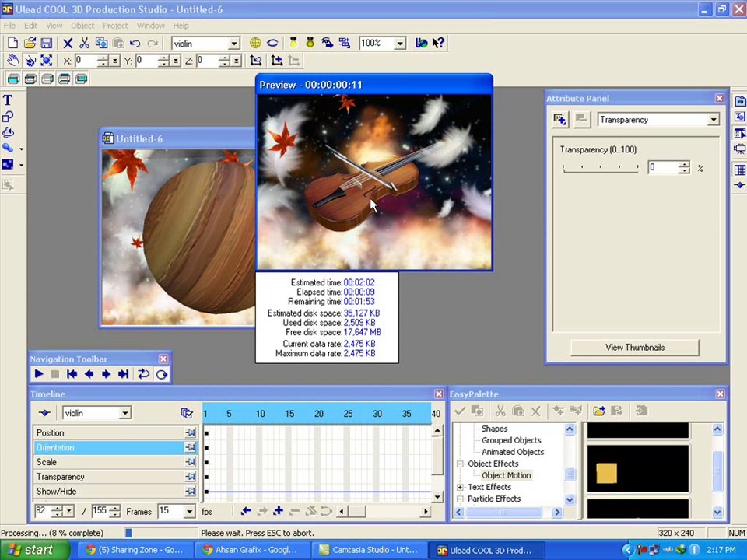Toggle the Position track key icon
Image resolution: width=747 pixels, height=560 pixels.
[190, 433]
